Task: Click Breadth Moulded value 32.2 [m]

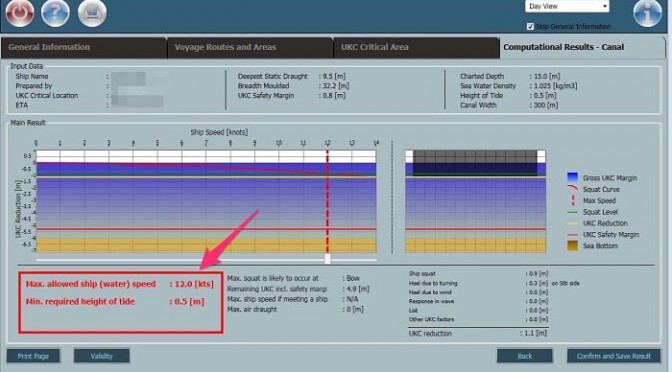Action: tap(336, 86)
